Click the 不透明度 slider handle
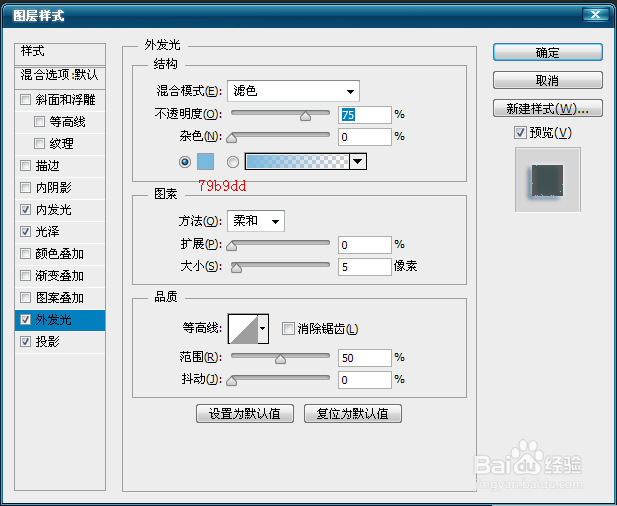617x506 pixels. click(305, 116)
